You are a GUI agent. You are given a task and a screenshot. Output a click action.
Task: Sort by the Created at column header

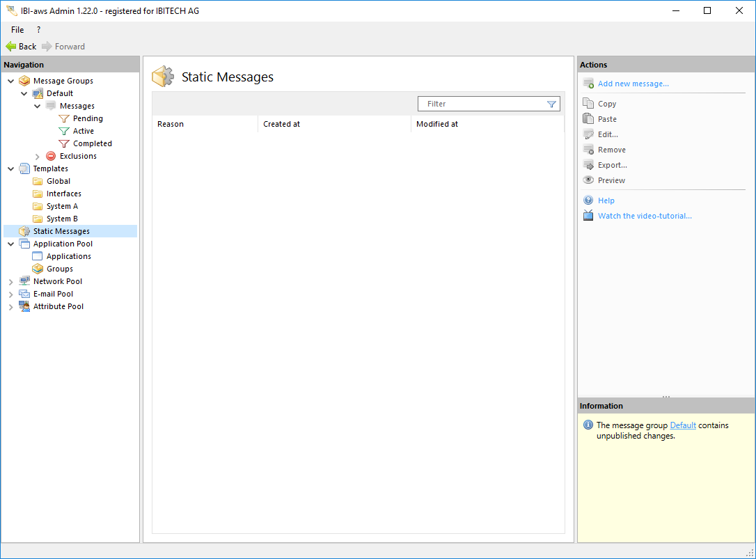pyautogui.click(x=282, y=124)
